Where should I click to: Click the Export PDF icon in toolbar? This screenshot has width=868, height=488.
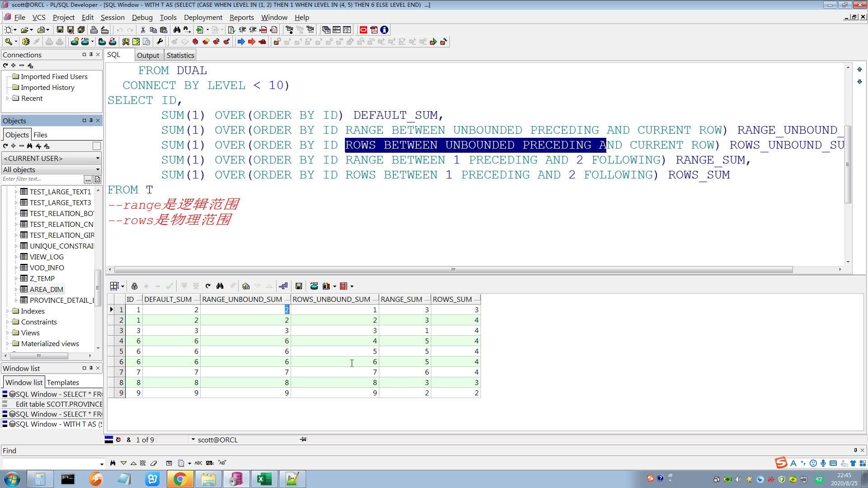click(373, 30)
